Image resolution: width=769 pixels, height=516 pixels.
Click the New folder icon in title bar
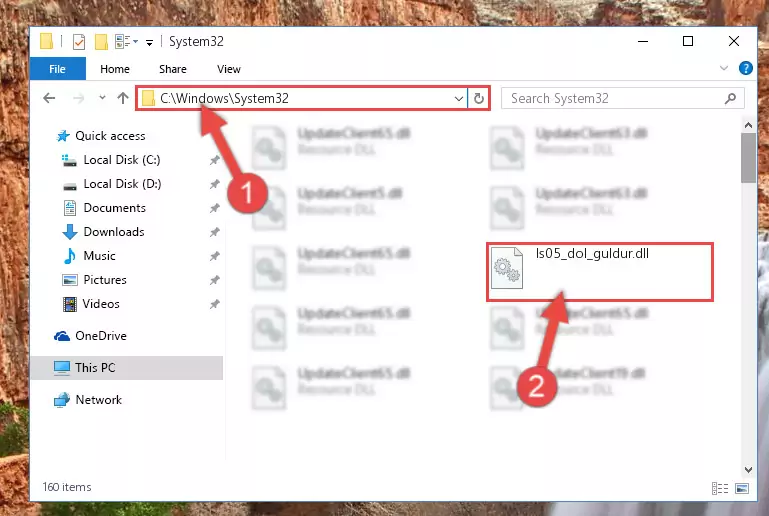pos(101,42)
